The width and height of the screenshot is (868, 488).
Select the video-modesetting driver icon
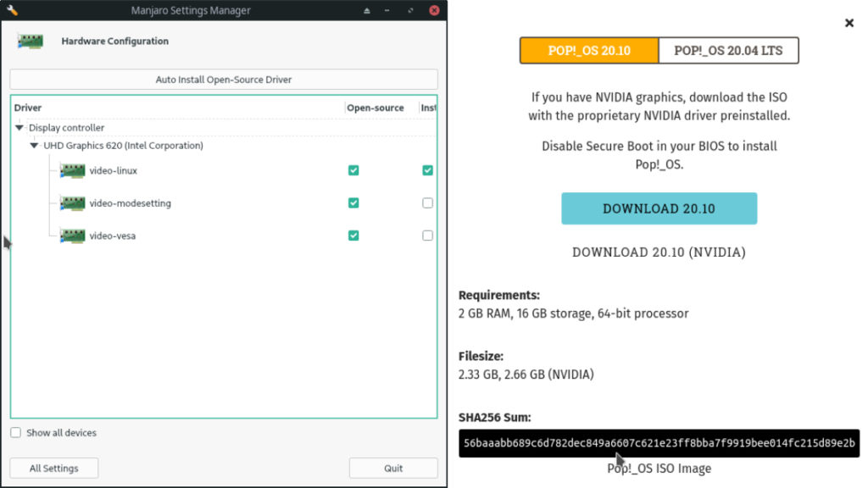(x=73, y=203)
